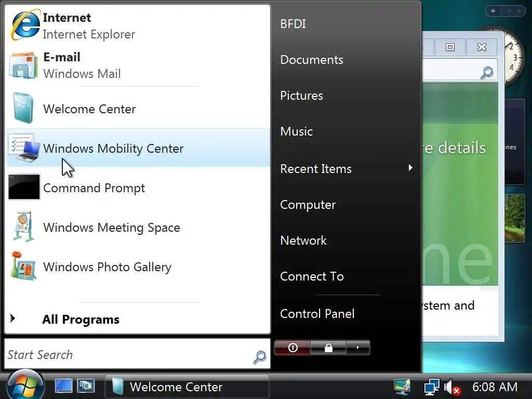Screen dimensions: 532x399
Task: Open Network from Start menu
Action: pyautogui.click(x=303, y=241)
